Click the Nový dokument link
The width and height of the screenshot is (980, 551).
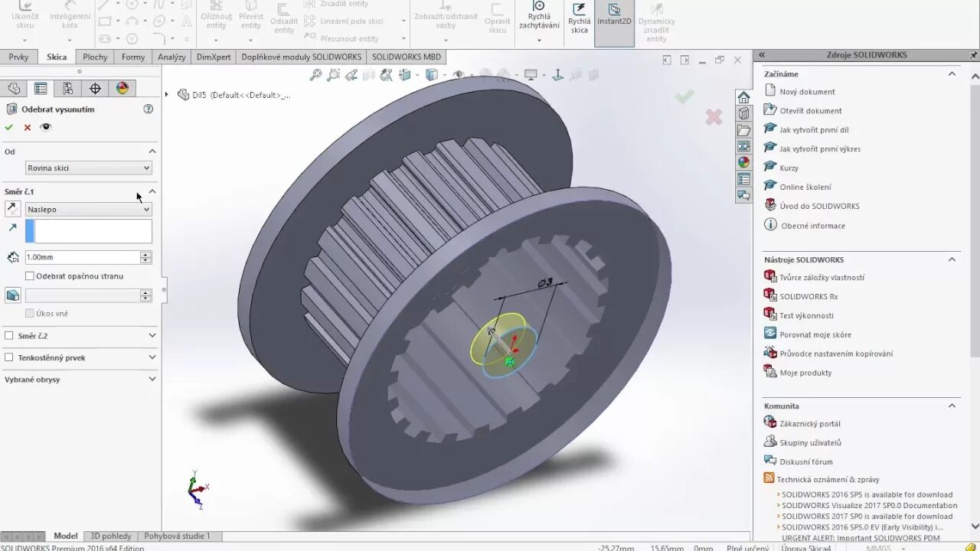[x=807, y=92]
